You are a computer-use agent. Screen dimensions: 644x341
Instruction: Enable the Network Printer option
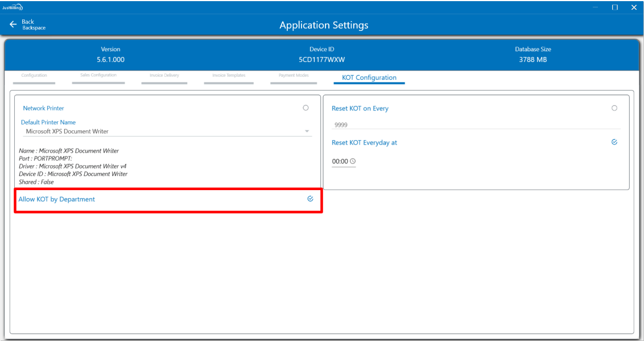click(x=306, y=108)
